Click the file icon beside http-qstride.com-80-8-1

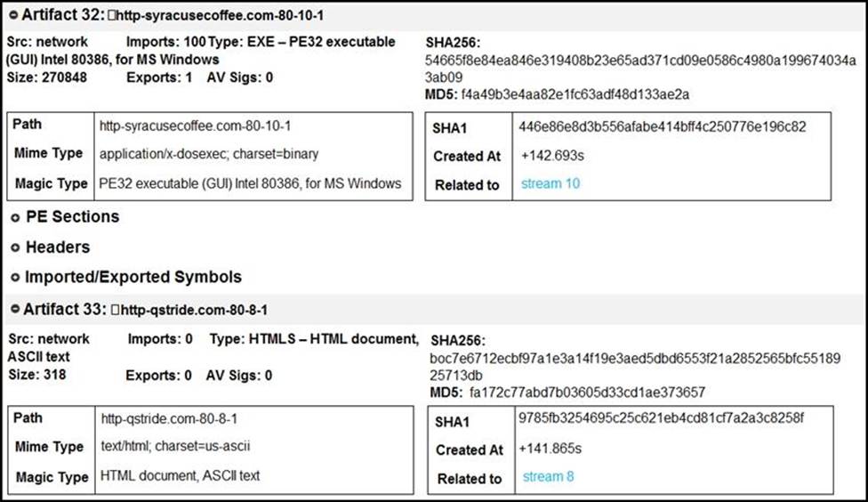coord(115,310)
